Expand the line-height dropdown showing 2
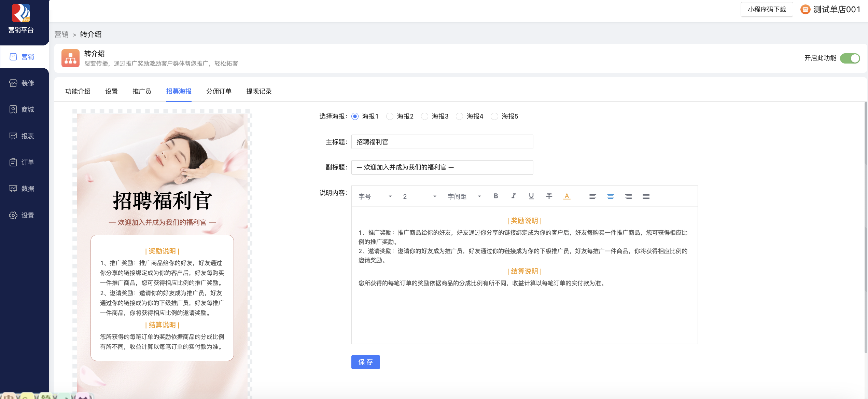 tap(419, 196)
